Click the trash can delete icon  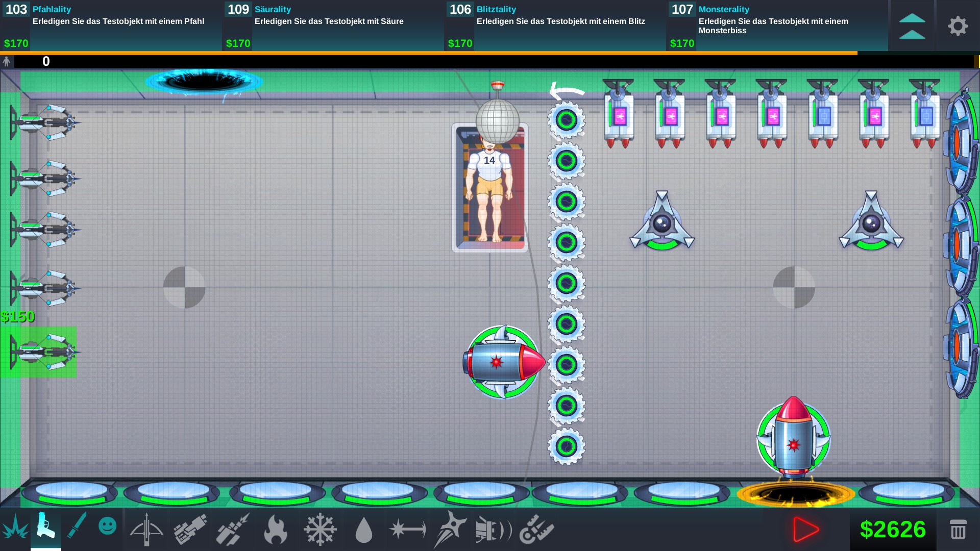(958, 529)
